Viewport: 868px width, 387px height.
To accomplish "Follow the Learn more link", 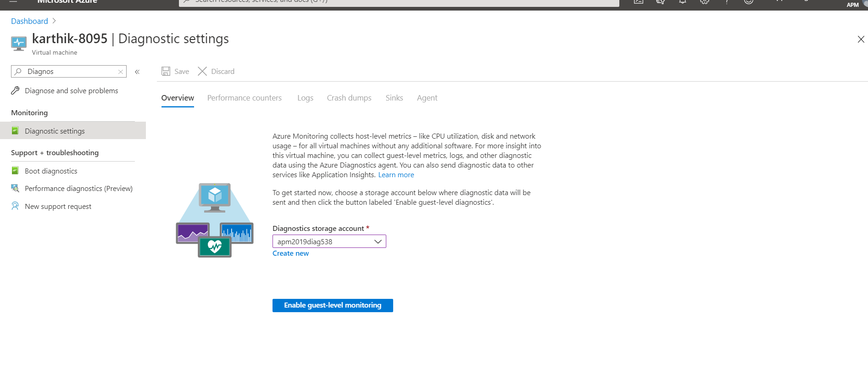I will [x=396, y=175].
